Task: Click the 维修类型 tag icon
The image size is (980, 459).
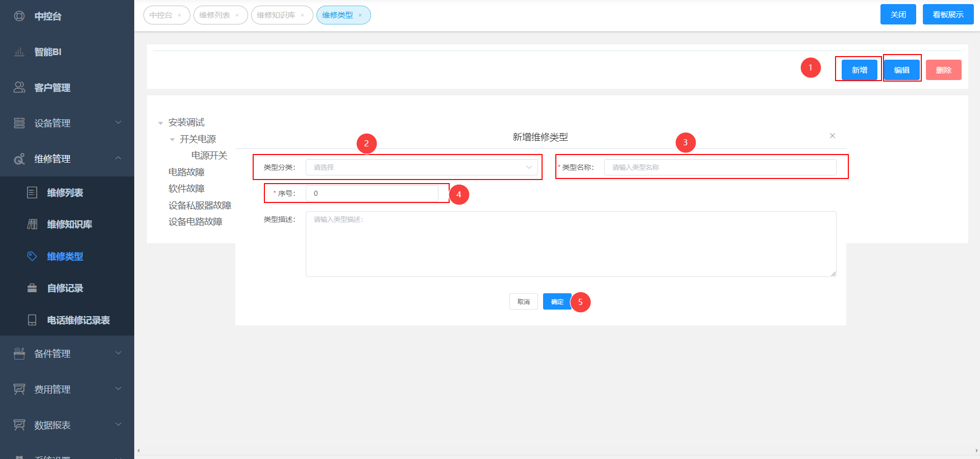Action: pos(32,256)
